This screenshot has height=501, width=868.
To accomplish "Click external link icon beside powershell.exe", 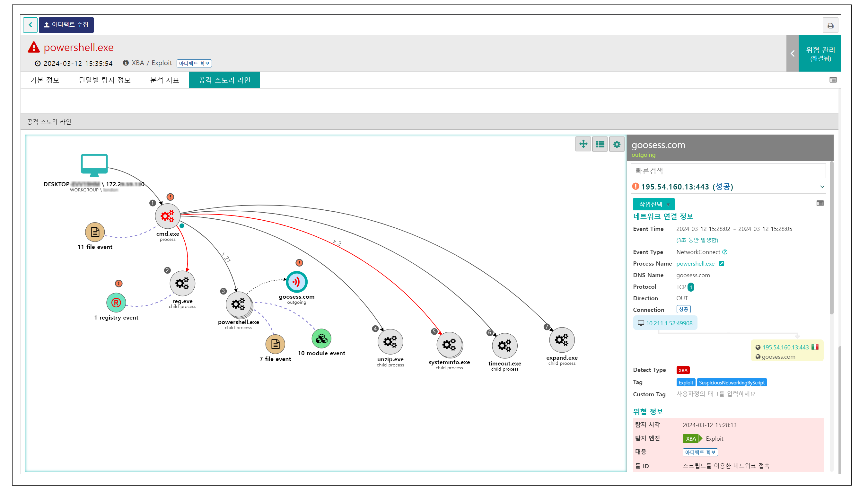I will click(x=722, y=264).
